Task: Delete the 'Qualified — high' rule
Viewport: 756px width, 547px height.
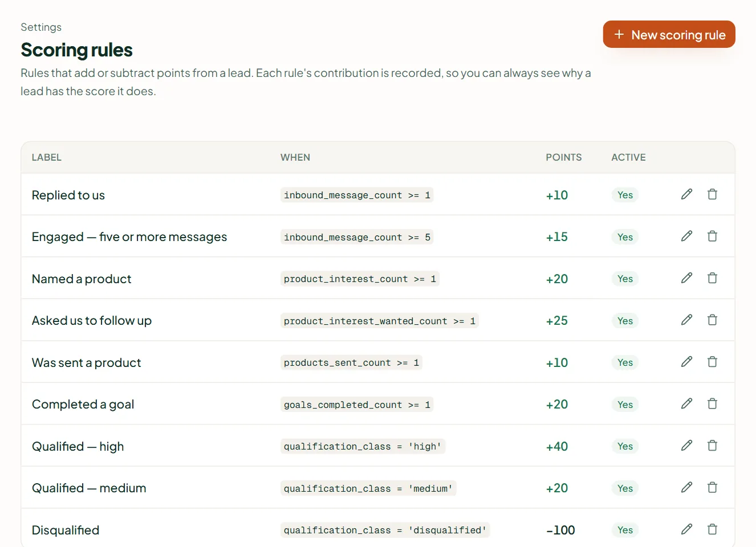Action: click(x=712, y=446)
